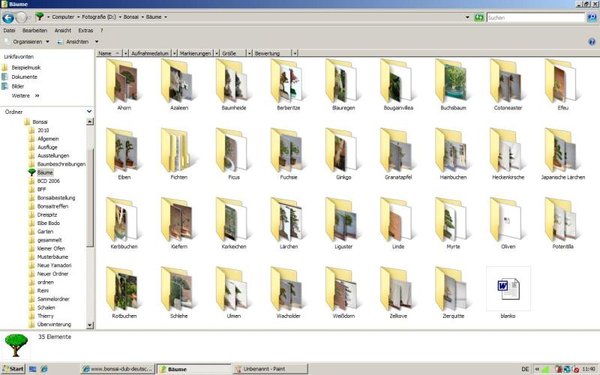
Task: Click the help question mark icon
Action: [x=592, y=42]
